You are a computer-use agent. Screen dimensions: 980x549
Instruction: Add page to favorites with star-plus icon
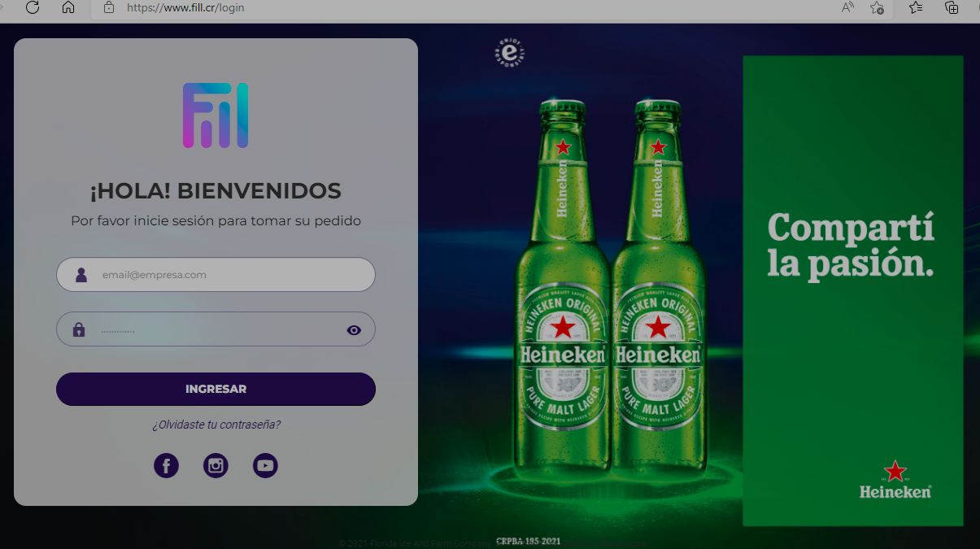tap(877, 7)
